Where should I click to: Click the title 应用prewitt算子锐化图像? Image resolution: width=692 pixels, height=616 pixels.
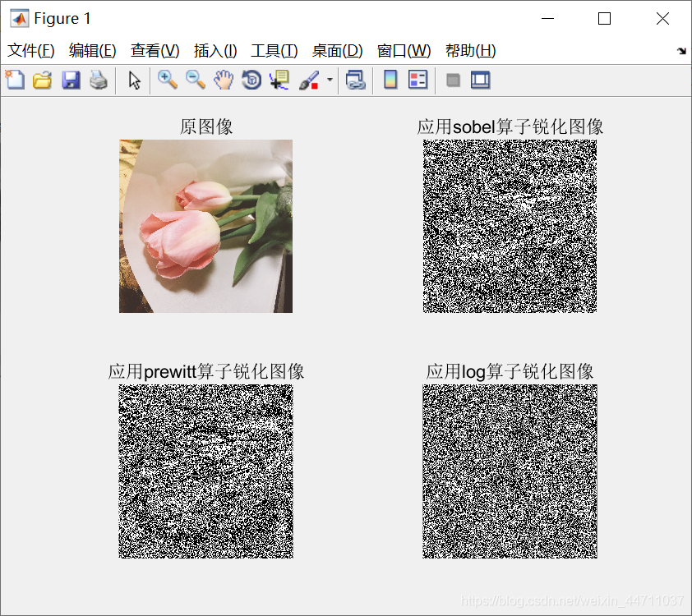tap(206, 372)
